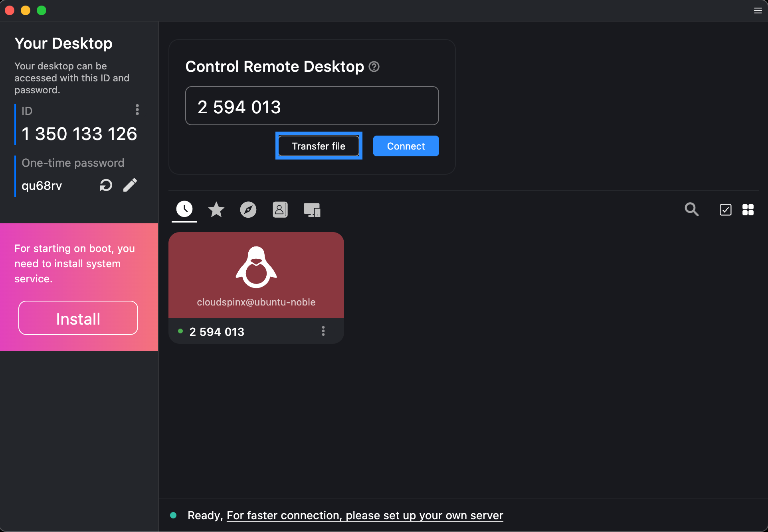This screenshot has width=768, height=532.
Task: Open the ID options menu
Action: [137, 110]
